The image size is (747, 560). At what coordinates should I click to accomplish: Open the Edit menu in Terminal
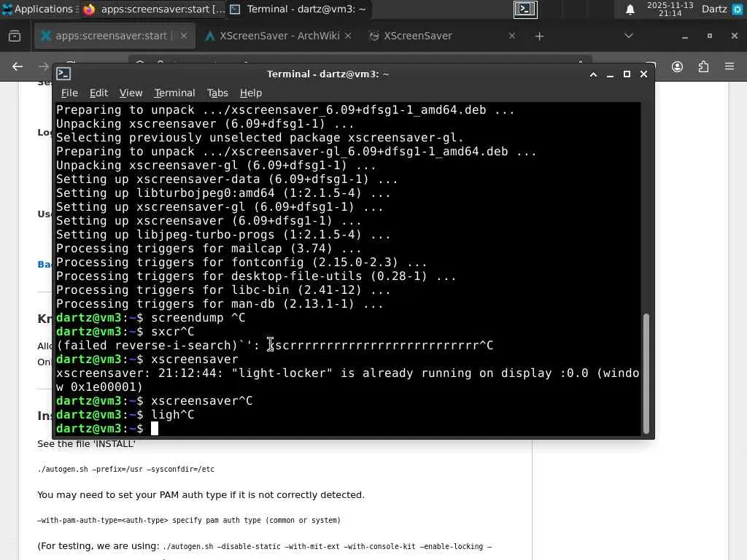pos(98,93)
